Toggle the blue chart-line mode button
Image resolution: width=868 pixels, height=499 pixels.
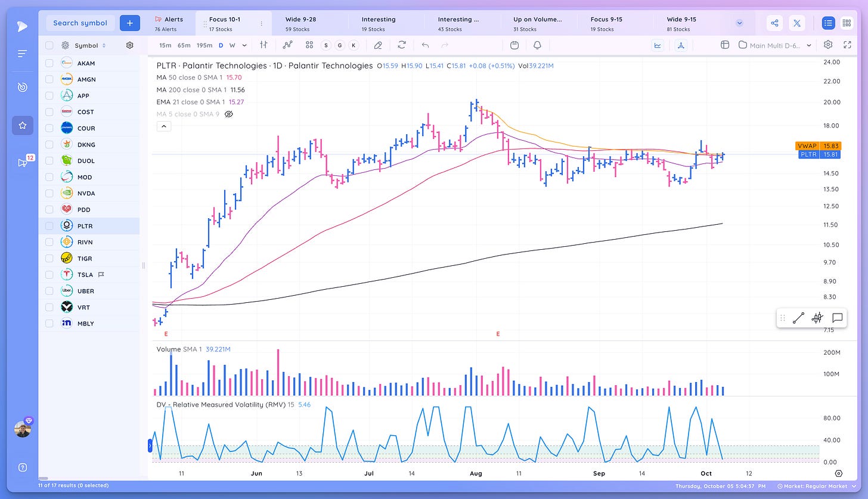point(658,45)
